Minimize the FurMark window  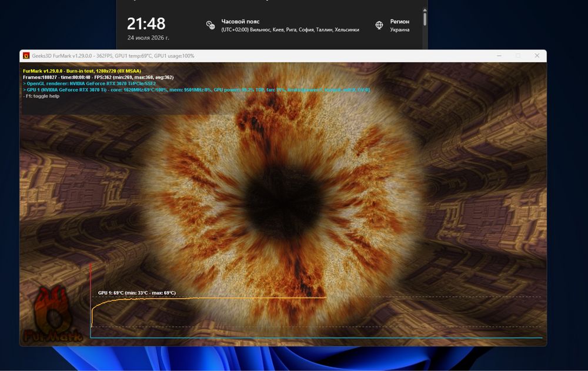499,55
